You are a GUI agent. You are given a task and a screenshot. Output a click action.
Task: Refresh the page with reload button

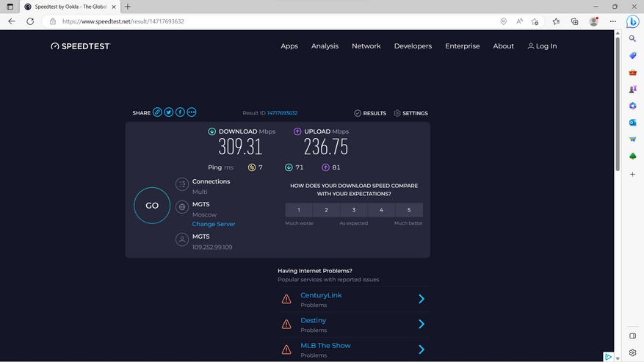tap(30, 21)
